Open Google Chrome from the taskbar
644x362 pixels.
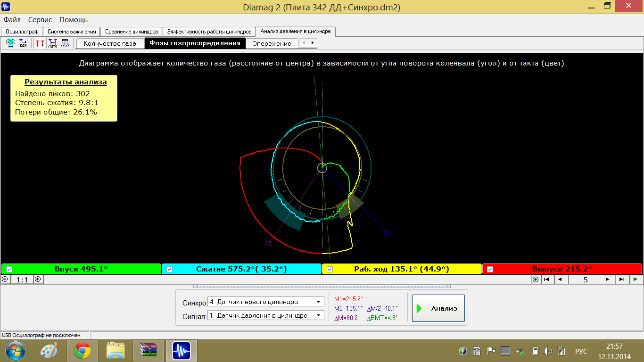(x=83, y=351)
